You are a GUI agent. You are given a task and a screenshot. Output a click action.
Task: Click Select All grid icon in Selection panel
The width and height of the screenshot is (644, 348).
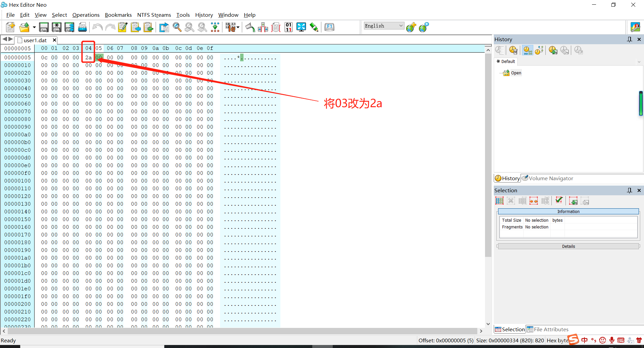(x=499, y=201)
